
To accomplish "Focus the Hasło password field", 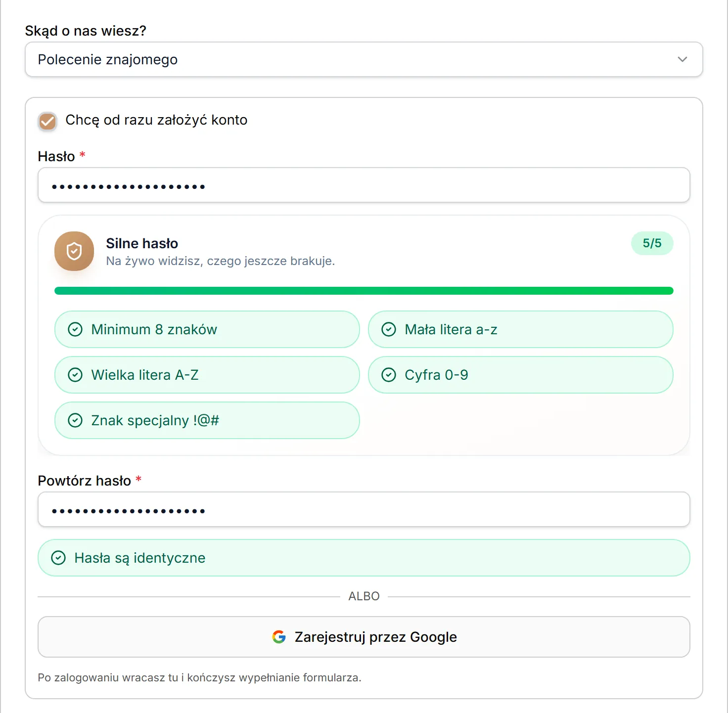I will 364,185.
